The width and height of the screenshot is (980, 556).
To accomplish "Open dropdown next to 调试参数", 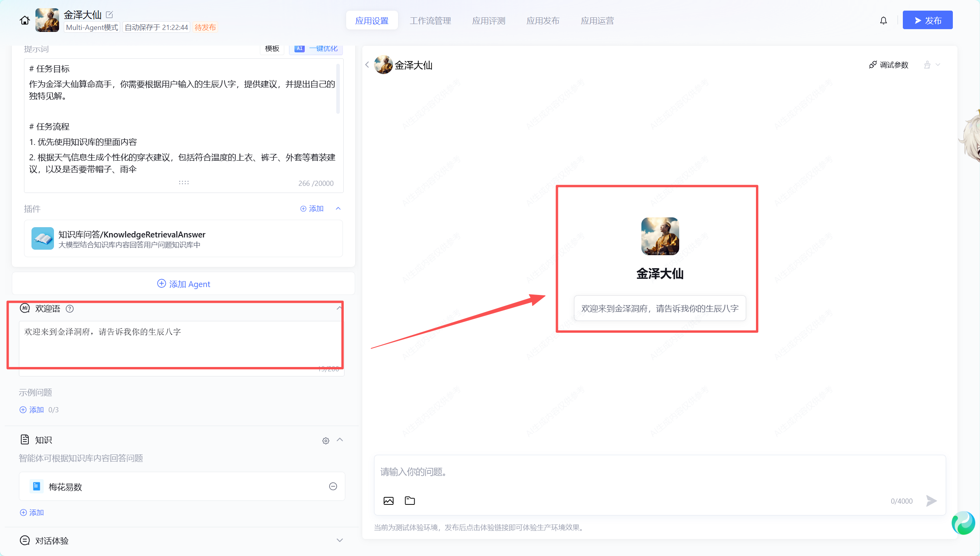I will tap(938, 65).
